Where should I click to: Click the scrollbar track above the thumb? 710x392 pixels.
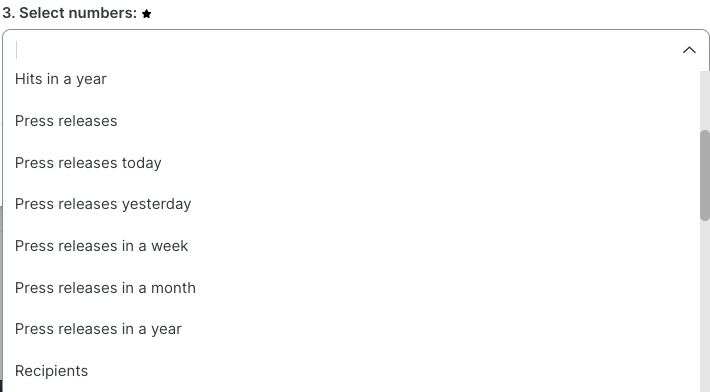[x=705, y=100]
